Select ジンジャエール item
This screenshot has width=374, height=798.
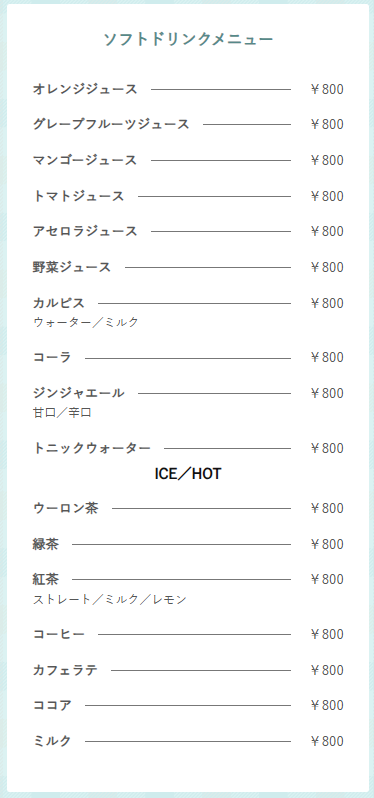[x=79, y=393]
